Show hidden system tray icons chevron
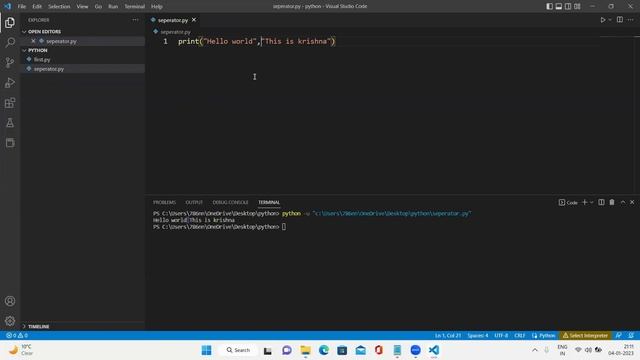This screenshot has height=360, width=640. click(535, 350)
